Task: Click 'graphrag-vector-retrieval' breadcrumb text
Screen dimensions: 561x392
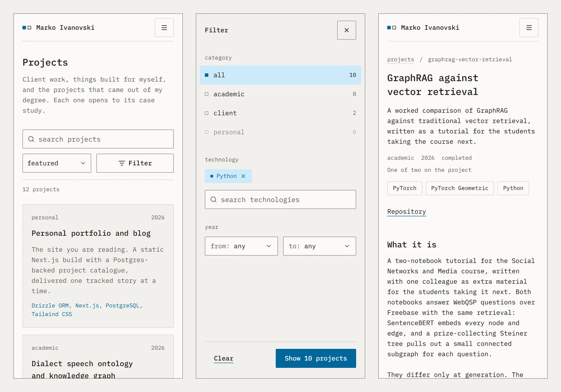Action: pyautogui.click(x=470, y=60)
